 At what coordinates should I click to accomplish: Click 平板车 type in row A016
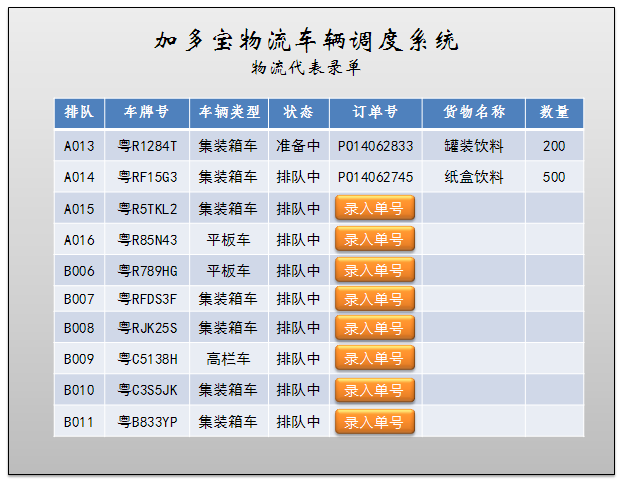(229, 240)
